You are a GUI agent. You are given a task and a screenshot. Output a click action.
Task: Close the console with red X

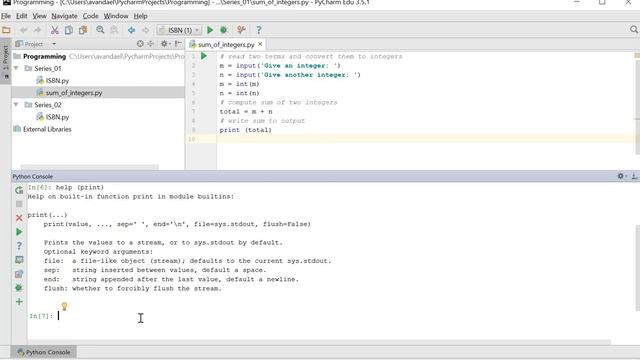pos(19,218)
